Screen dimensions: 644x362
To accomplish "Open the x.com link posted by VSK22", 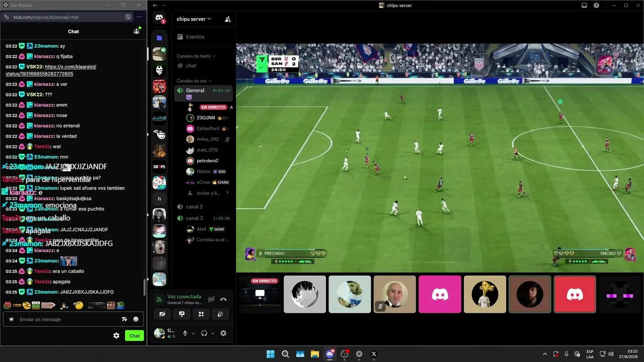I will (x=51, y=70).
